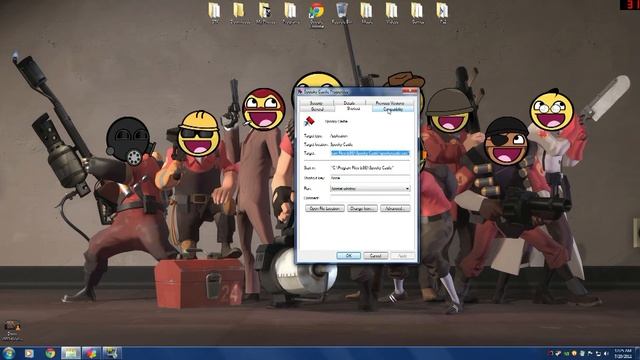
Task: Select the Google Chrome desktop shortcut
Action: click(x=316, y=14)
